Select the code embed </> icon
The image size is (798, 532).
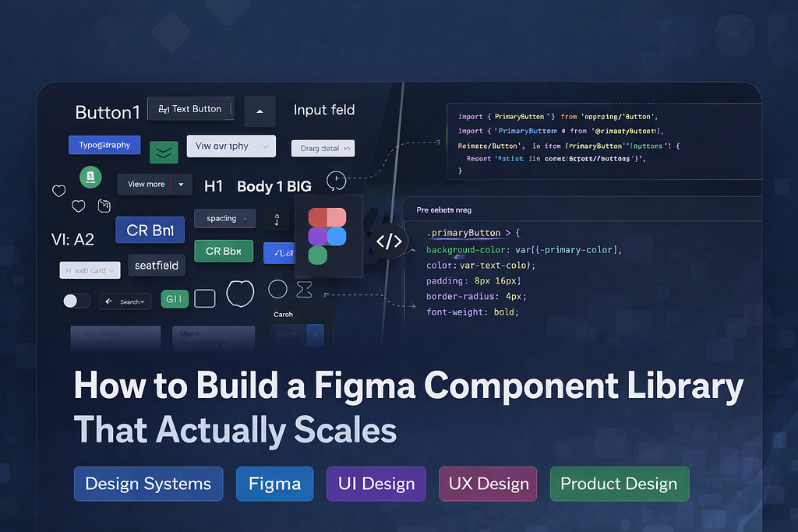tap(390, 241)
